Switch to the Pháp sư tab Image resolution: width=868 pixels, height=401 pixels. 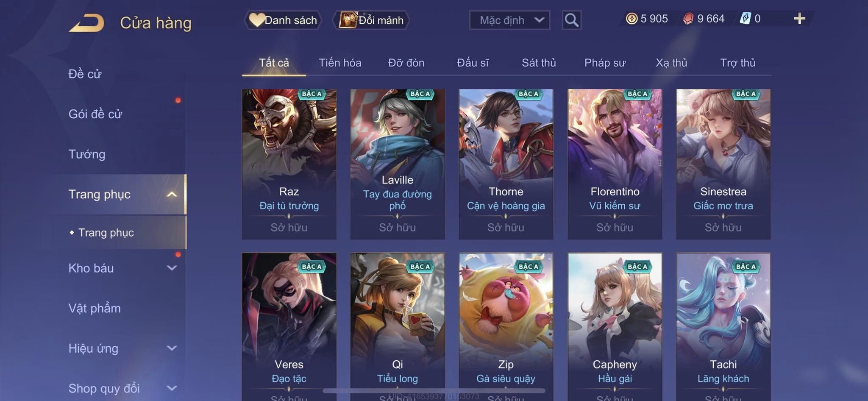pos(605,63)
